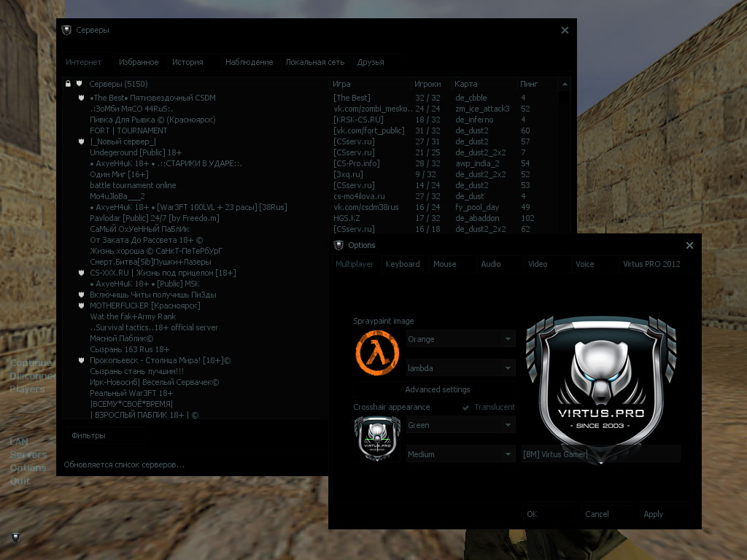Click shield icon beside |_Новый сервер_| row
Screen dimensions: 747x560
(81, 141)
